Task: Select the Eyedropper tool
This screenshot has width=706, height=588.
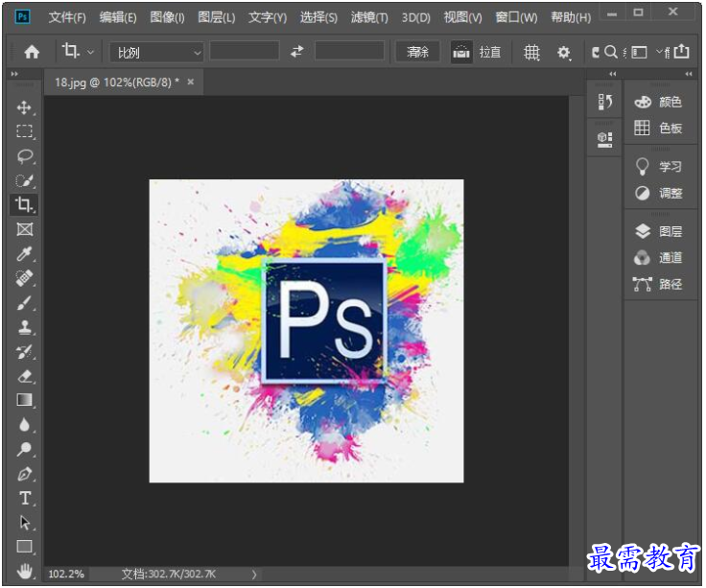Action: (x=24, y=254)
